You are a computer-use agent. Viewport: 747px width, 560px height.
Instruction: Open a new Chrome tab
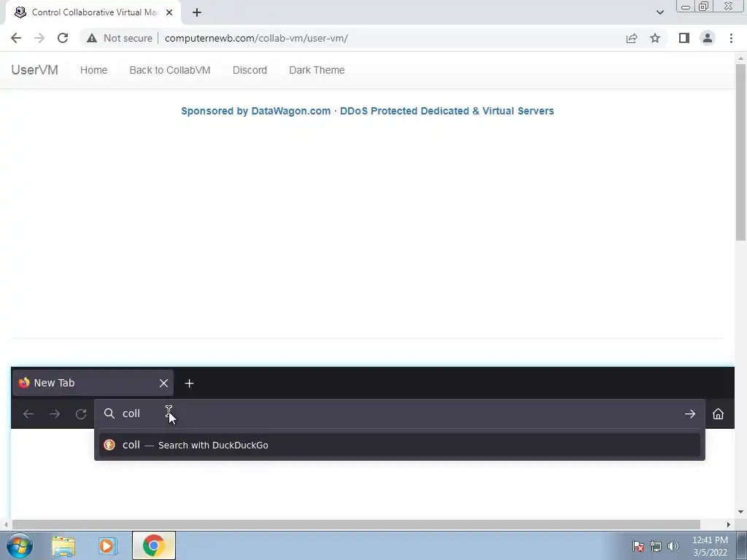[x=197, y=12]
